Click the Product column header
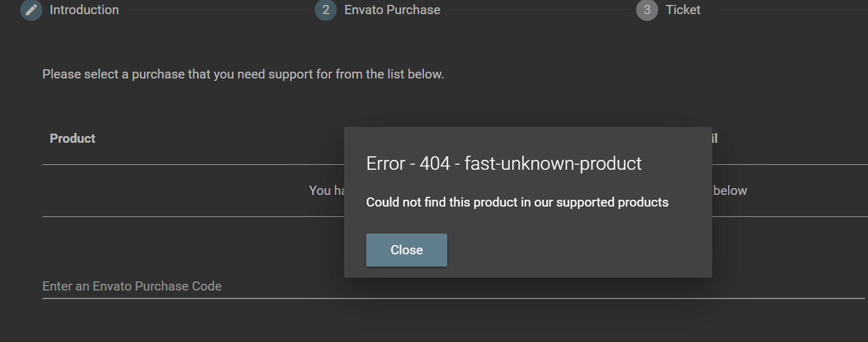This screenshot has height=342, width=868. pyautogui.click(x=72, y=139)
